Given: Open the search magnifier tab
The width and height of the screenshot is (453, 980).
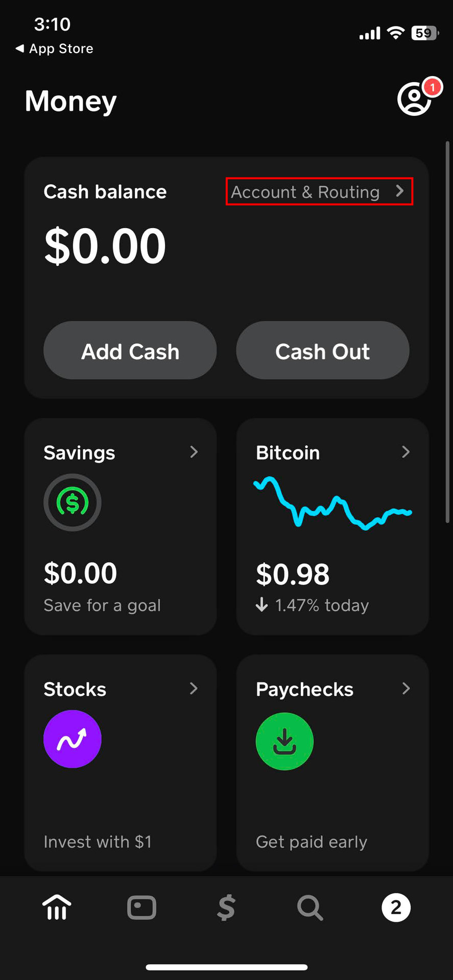Looking at the screenshot, I should tap(310, 908).
